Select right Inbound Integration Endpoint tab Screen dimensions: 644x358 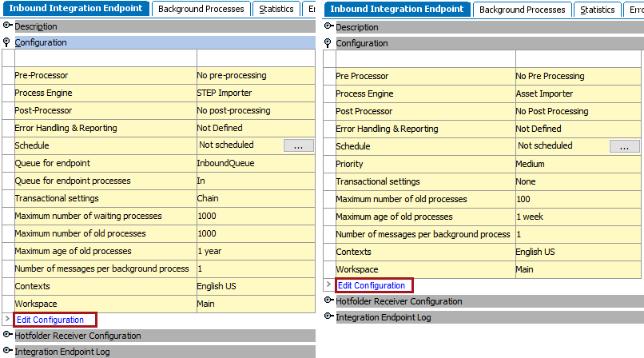tap(397, 9)
